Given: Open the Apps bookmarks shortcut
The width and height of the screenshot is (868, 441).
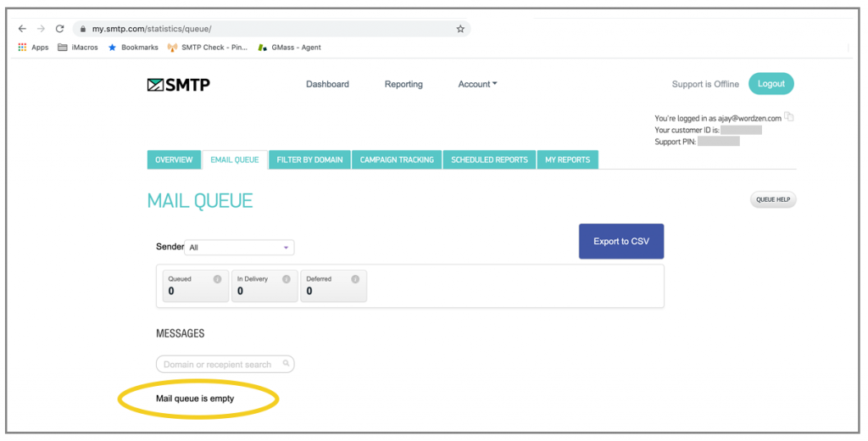Looking at the screenshot, I should (x=33, y=47).
